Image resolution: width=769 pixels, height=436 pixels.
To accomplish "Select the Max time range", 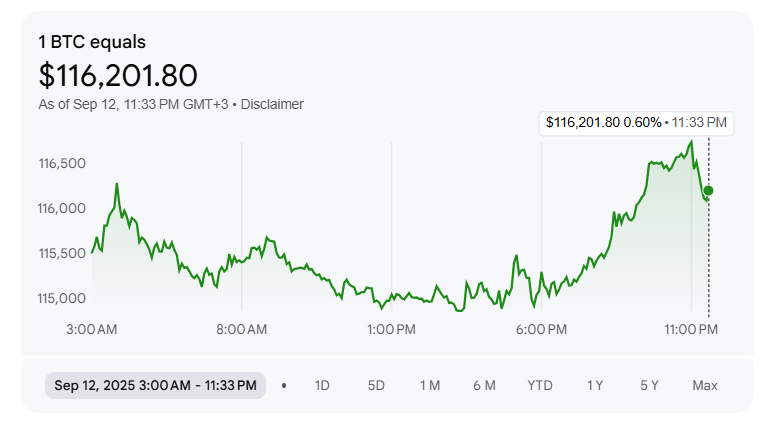I will tap(705, 385).
